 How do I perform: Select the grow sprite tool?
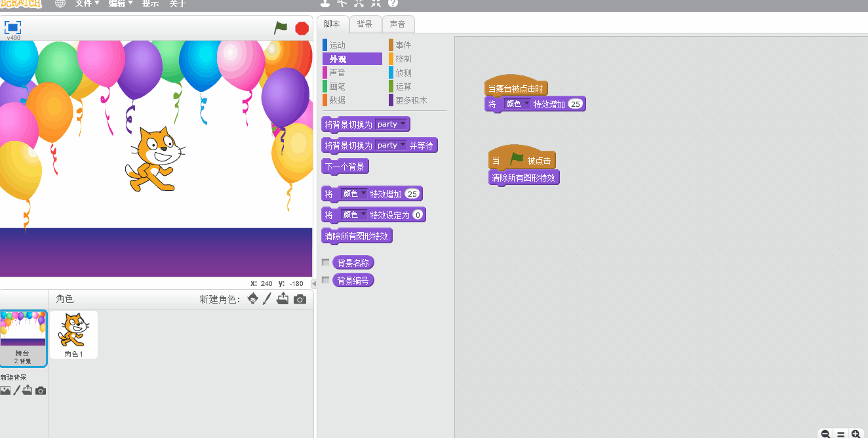[x=359, y=3]
